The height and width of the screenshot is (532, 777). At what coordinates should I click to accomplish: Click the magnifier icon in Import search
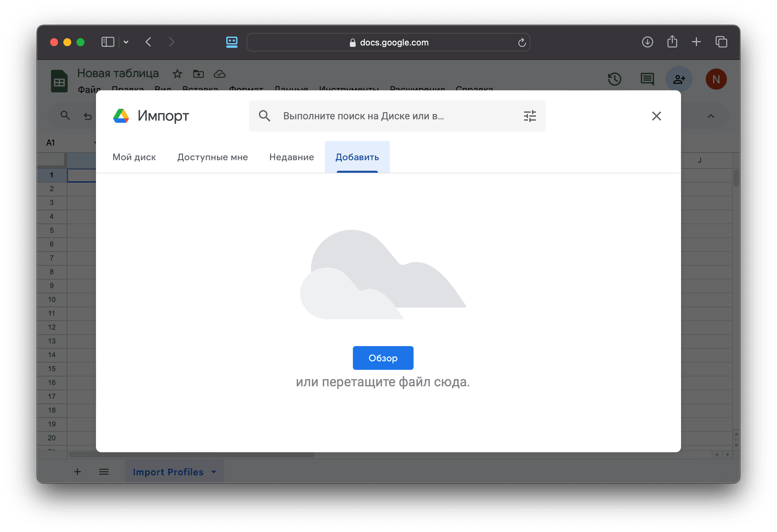pyautogui.click(x=264, y=116)
